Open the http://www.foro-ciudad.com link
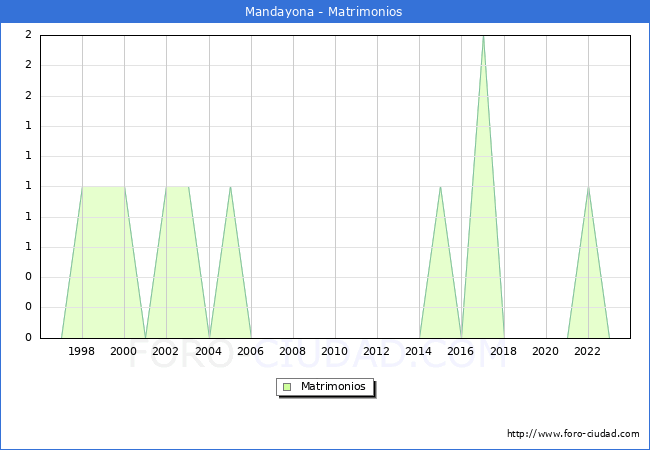Screen dimensions: 650x450 point(573,434)
